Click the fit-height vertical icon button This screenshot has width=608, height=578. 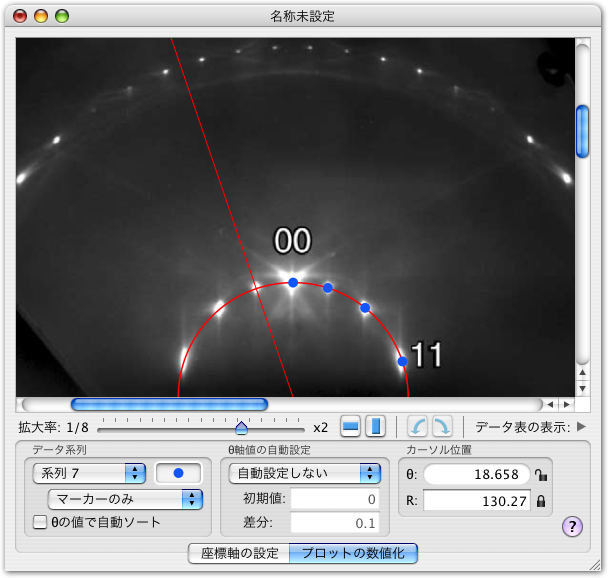click(375, 426)
